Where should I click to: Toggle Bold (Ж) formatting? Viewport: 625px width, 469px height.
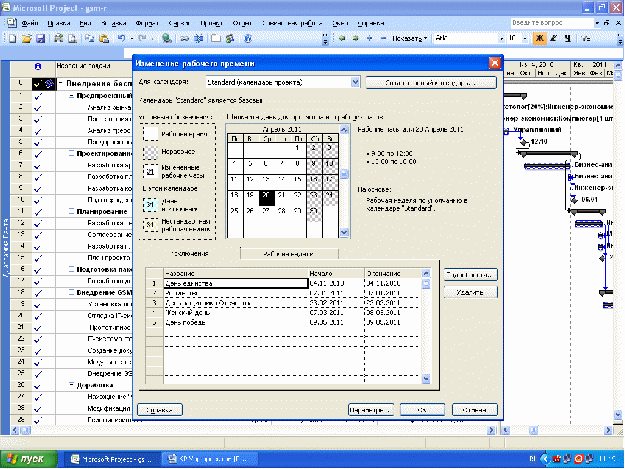pyautogui.click(x=540, y=38)
